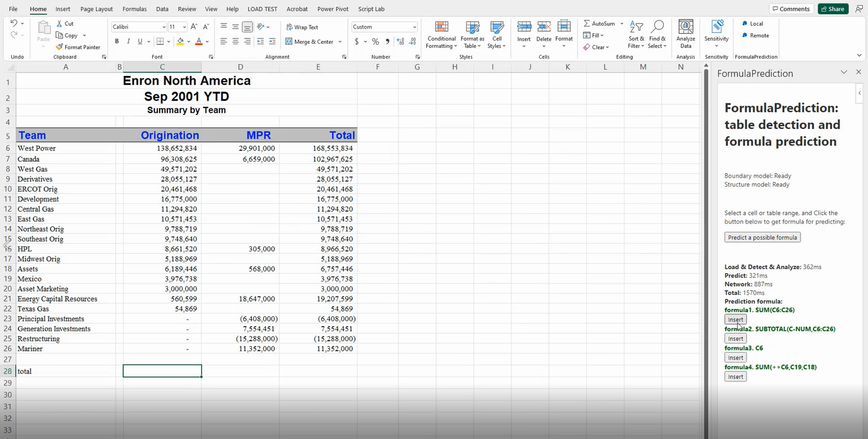This screenshot has height=439, width=868.
Task: Click the Insert cells icon
Action: (524, 27)
